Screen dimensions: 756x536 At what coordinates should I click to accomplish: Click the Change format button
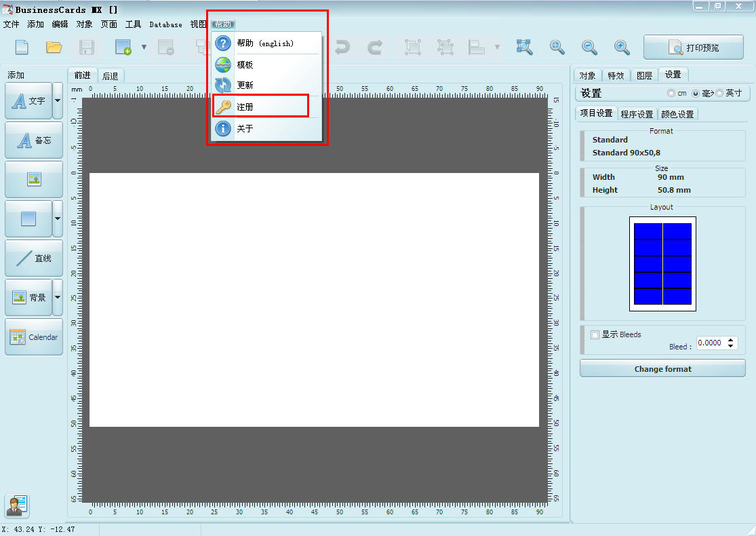pyautogui.click(x=662, y=368)
